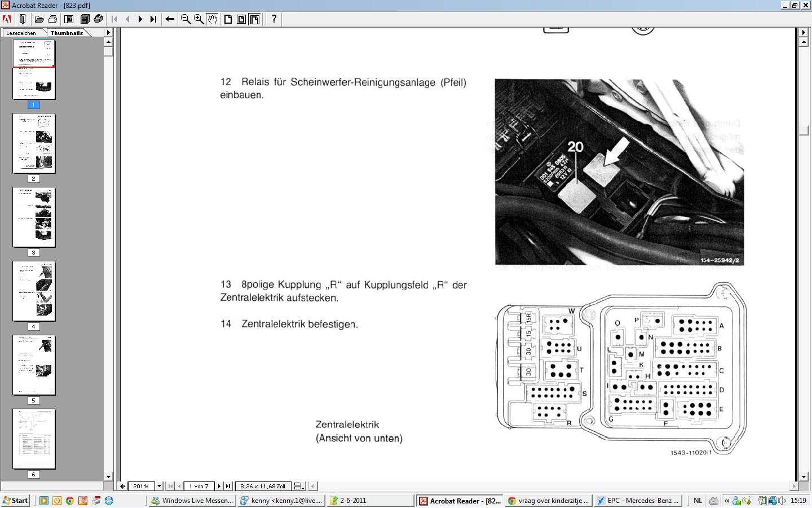Click the filing cabinet toolbar icon
Viewport: 812px width, 508px height.
point(85,19)
